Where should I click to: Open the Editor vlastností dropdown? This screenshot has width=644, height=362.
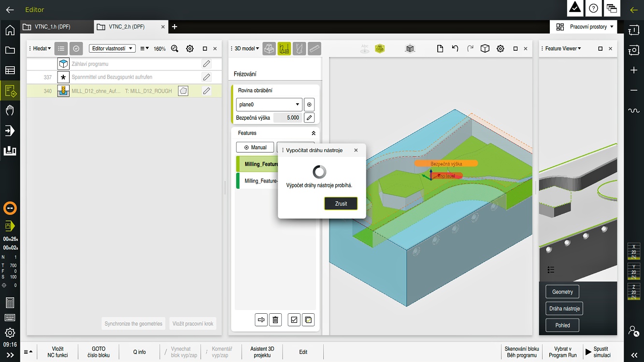(x=112, y=49)
